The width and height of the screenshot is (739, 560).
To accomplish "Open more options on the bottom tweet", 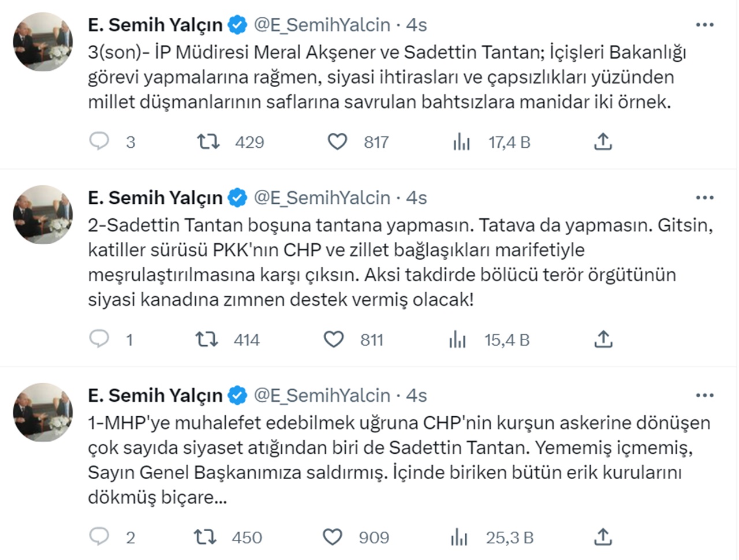I will click(704, 395).
